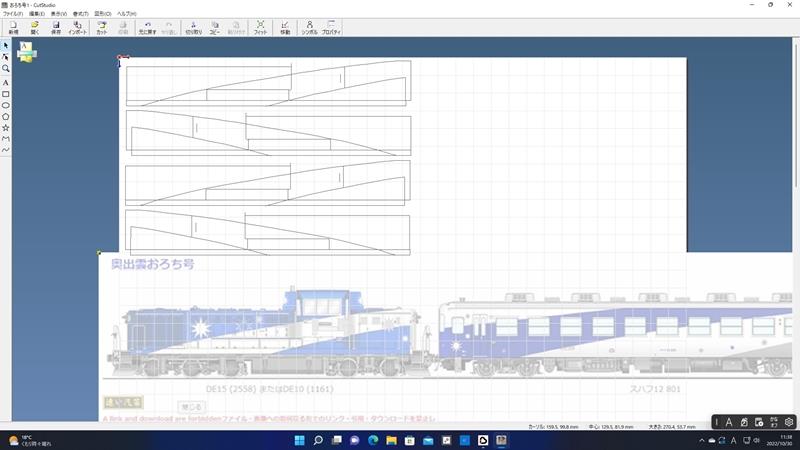Click the カーソル coordinates in the status bar
The image size is (800, 450).
coord(553,427)
